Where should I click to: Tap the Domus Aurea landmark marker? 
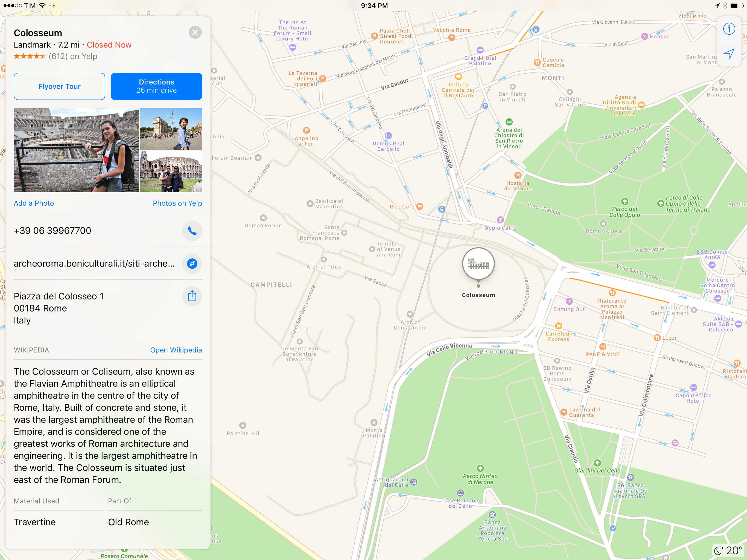pyautogui.click(x=603, y=224)
